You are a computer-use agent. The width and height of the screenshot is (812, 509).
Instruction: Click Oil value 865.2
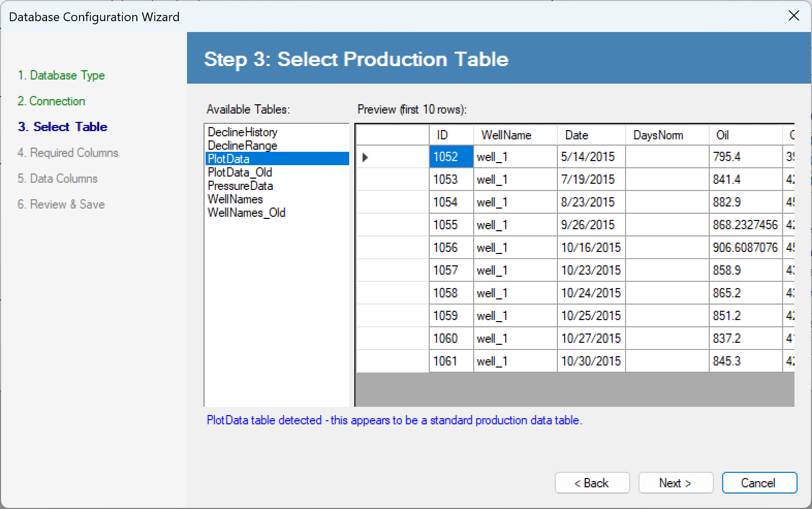click(x=746, y=293)
